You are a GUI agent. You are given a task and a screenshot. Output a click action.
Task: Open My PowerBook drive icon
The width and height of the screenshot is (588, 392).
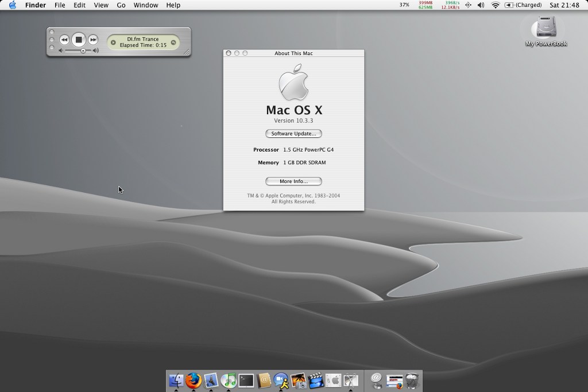[545, 29]
